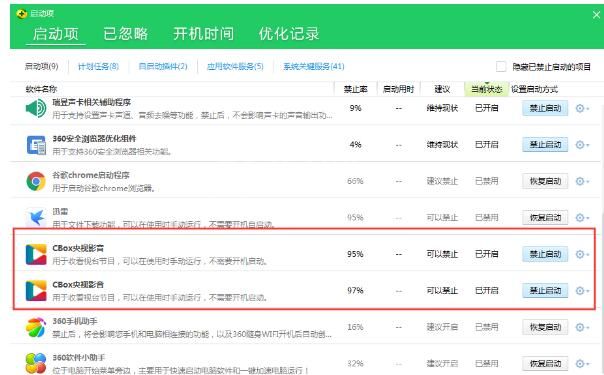Click the 建议 column header
604x375 pixels.
[442, 89]
